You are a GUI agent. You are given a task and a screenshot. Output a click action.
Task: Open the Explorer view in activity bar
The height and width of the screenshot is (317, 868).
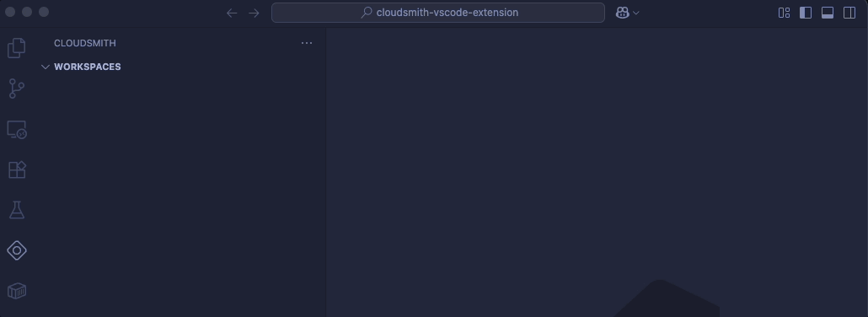tap(17, 48)
